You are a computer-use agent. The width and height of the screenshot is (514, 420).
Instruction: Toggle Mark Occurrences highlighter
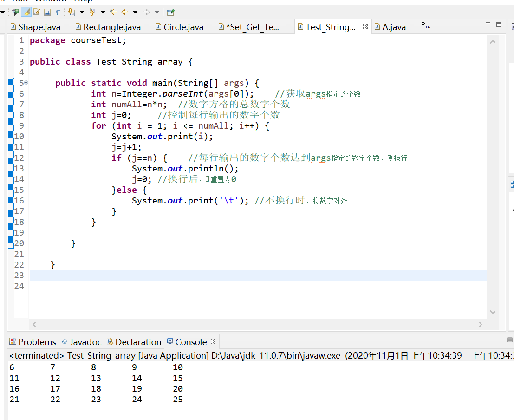coord(26,13)
